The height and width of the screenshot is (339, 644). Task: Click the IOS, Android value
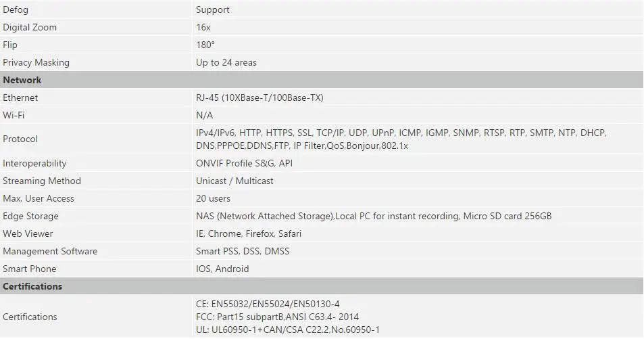coord(222,269)
